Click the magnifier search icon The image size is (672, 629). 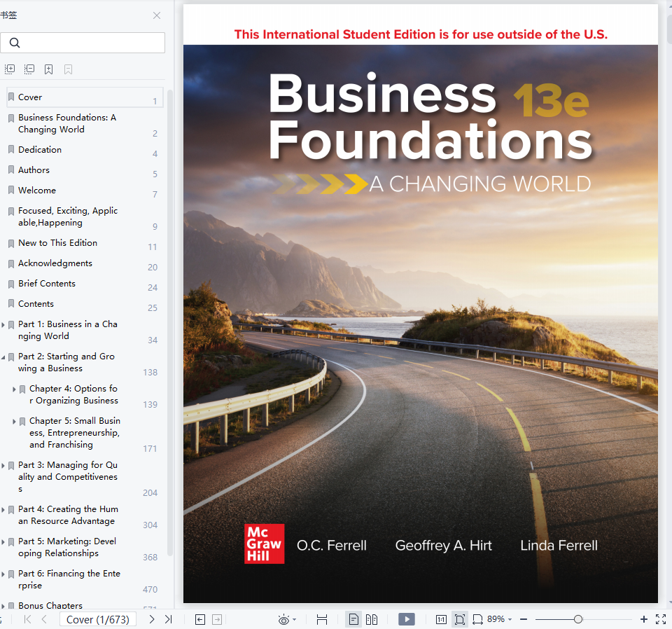15,43
